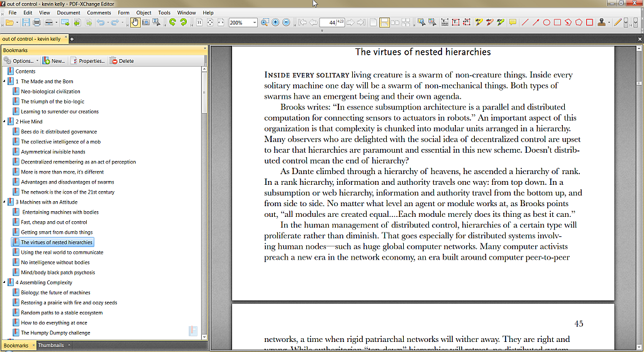Jump to the last page
The height and width of the screenshot is (352, 644).
[361, 23]
